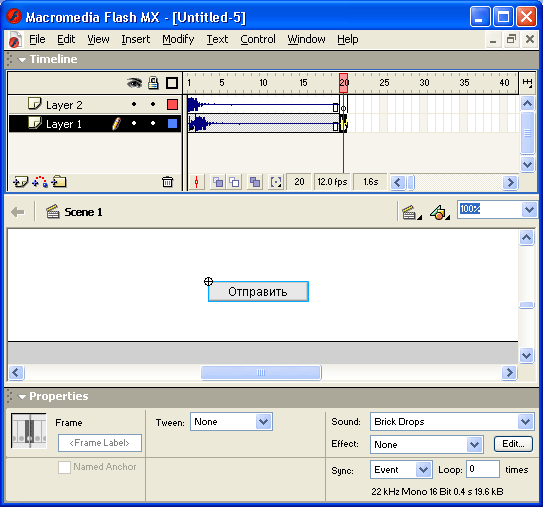Toggle Layer 2 visibility dot

point(134,104)
